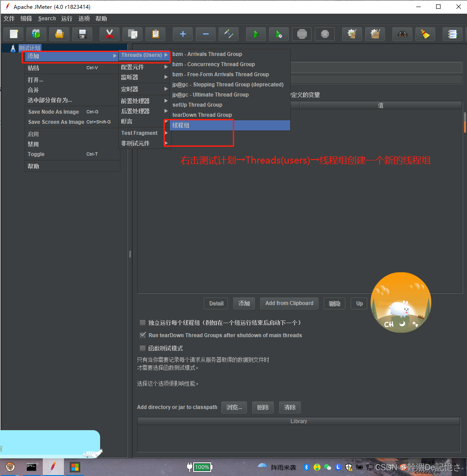Click the 清除 classpath button
The image size is (467, 476).
(290, 407)
